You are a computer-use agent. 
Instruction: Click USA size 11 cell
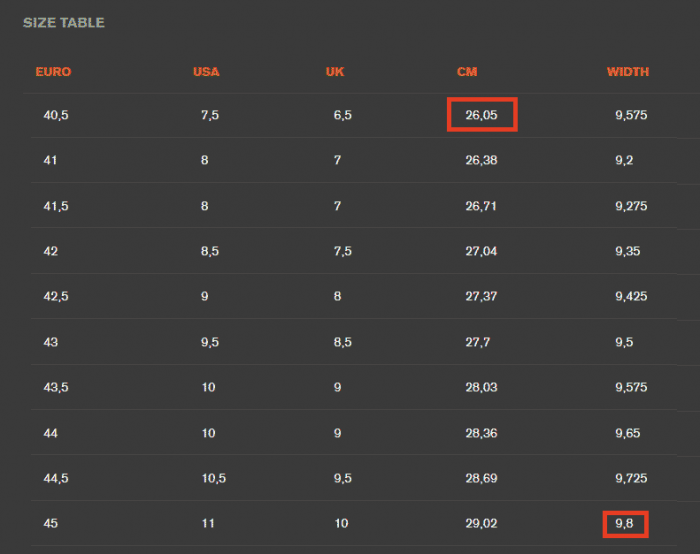tap(208, 523)
